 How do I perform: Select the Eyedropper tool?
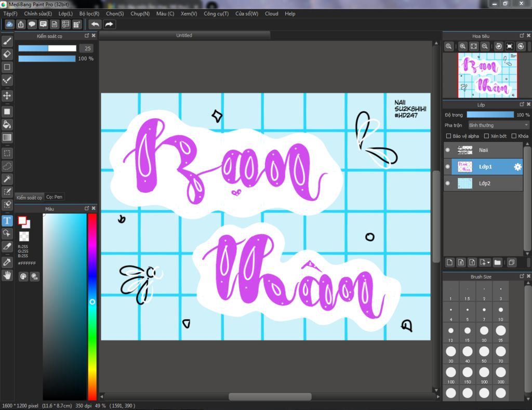point(7,262)
